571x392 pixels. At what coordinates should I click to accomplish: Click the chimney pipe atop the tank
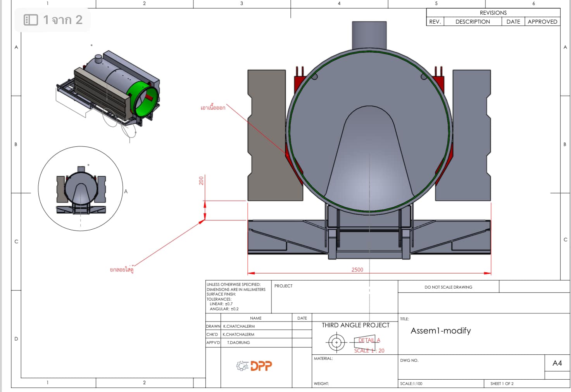[369, 35]
